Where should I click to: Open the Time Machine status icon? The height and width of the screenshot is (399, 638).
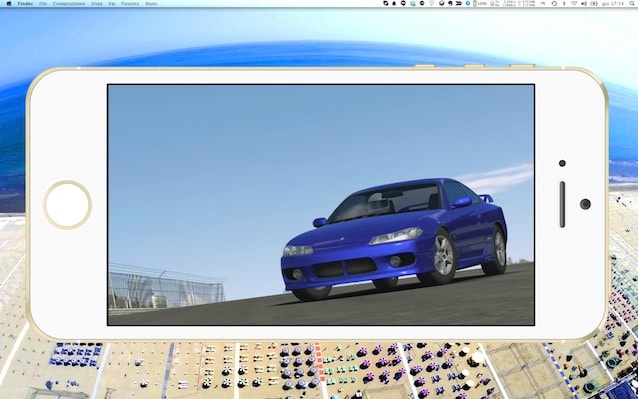coord(554,3)
